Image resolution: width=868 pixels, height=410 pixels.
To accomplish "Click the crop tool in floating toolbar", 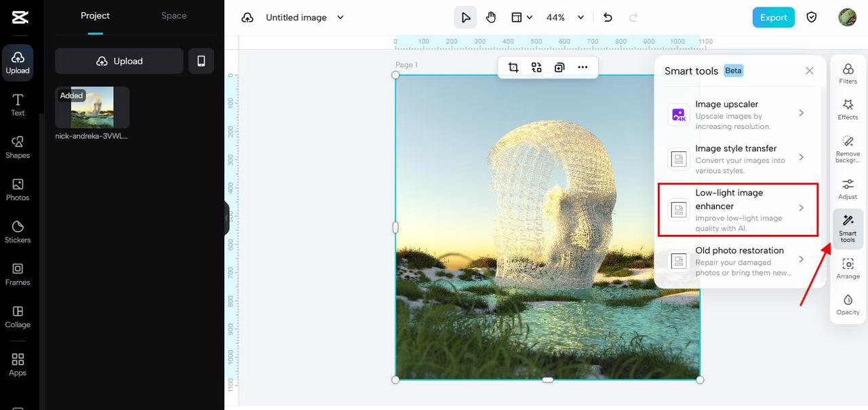I will click(513, 67).
